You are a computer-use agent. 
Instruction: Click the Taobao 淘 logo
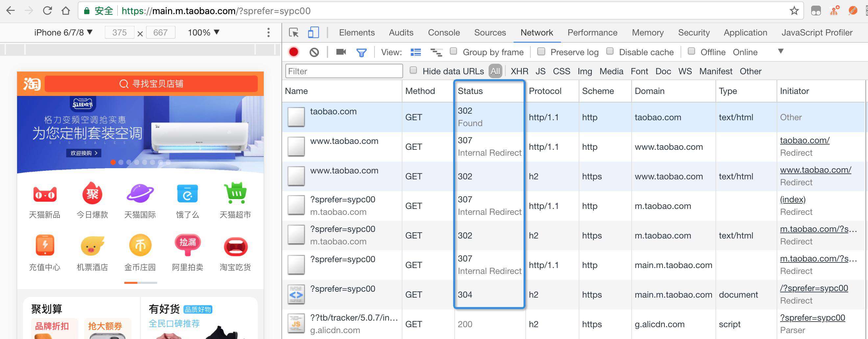pyautogui.click(x=32, y=84)
